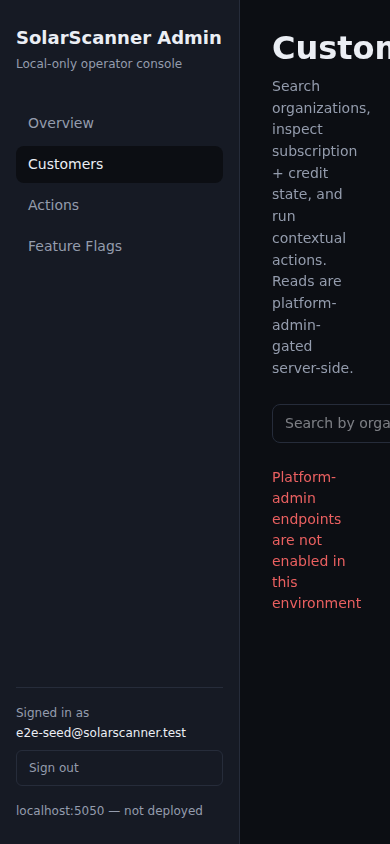
Task: Click the 'Local-only operator console' subtitle
Action: click(x=99, y=64)
